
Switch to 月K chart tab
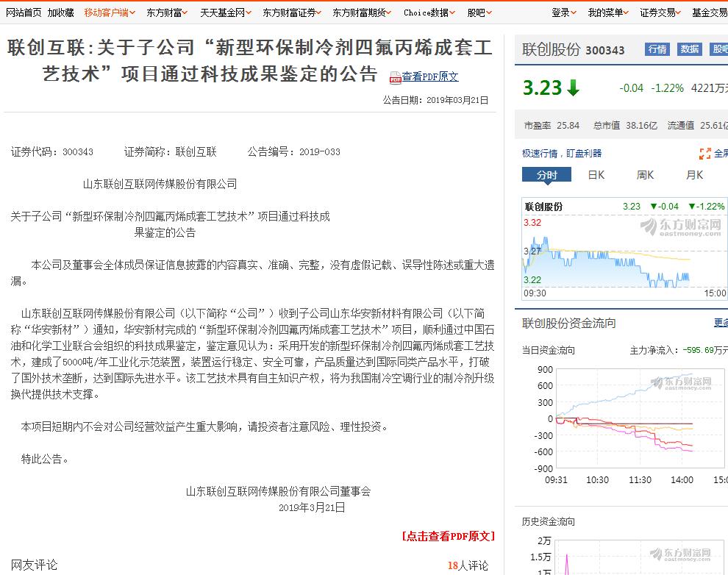coord(694,175)
